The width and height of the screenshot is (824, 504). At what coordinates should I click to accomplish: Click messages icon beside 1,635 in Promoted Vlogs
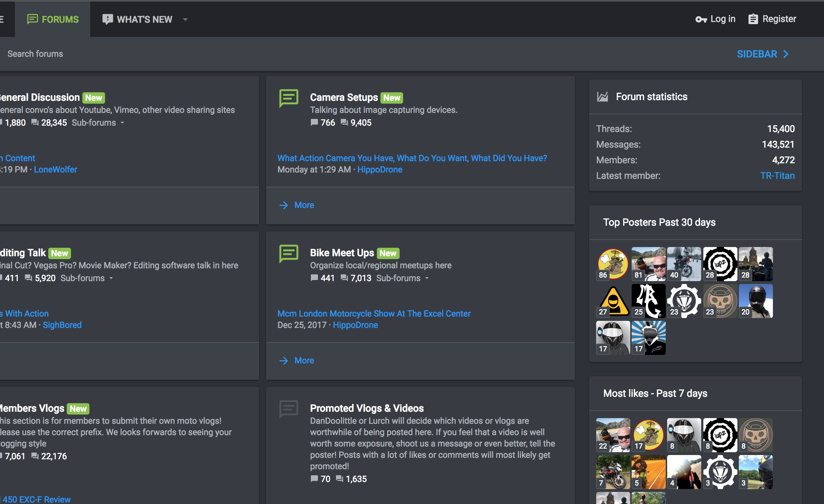[x=340, y=479]
